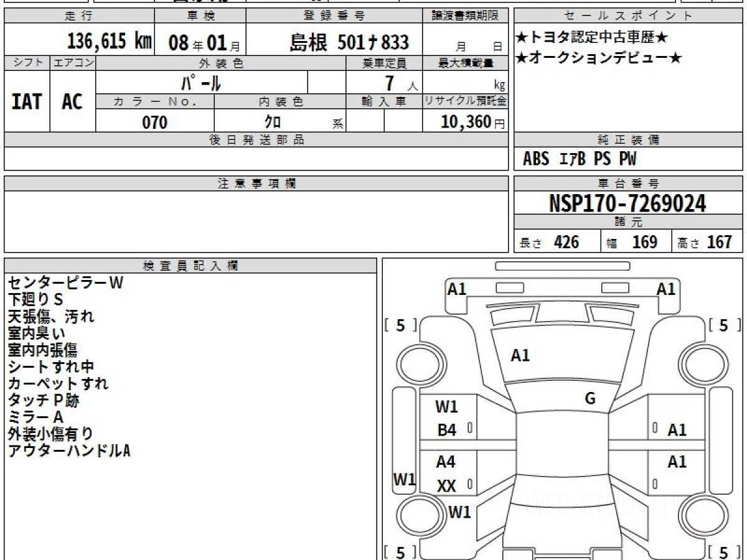Click sales point トヨタ認定中古車歴

tap(592, 38)
